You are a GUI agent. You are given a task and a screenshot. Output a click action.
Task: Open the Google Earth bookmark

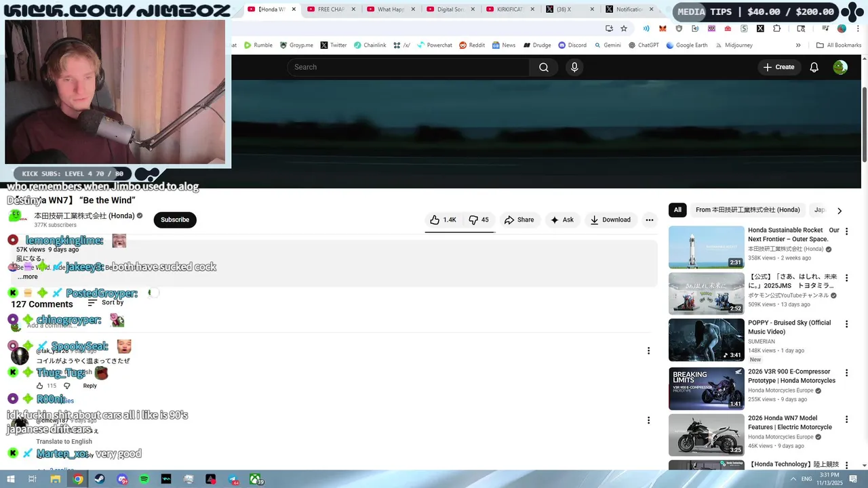[x=687, y=45]
